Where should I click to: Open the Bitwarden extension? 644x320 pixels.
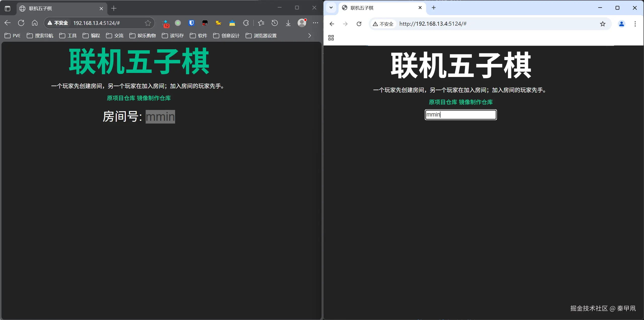191,23
